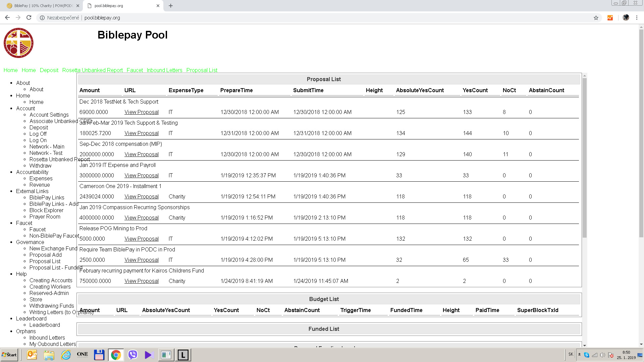The image size is (644, 362).
Task: Click the browser forward arrow
Action: 18,18
